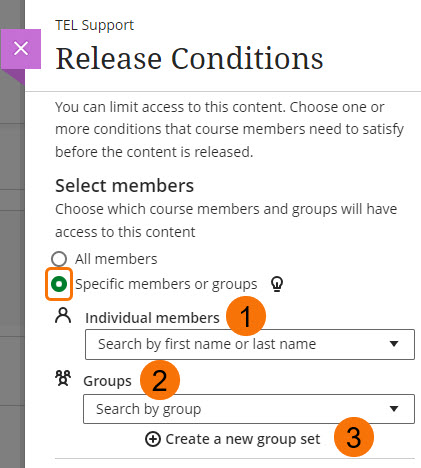
Task: Click into the Search by group field
Action: [x=249, y=409]
